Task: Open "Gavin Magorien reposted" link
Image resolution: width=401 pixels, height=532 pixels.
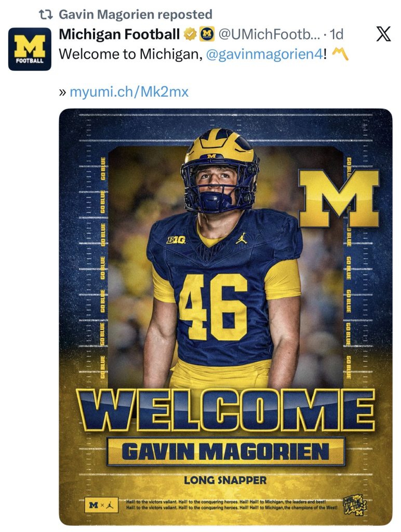Action: coord(135,15)
